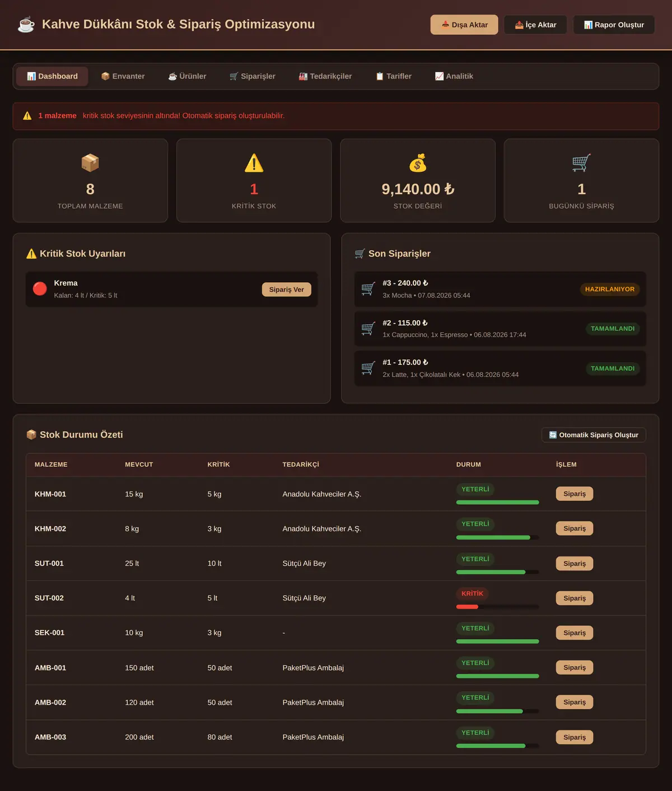Click the stock level bar for AMB-002

(x=497, y=711)
